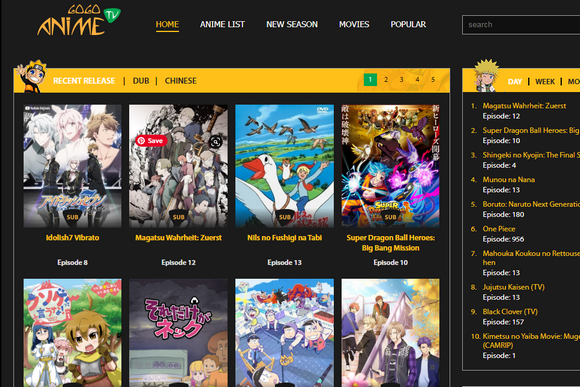Click Super Dragon Ball Heroes: Big Bang Mission title

tap(391, 243)
